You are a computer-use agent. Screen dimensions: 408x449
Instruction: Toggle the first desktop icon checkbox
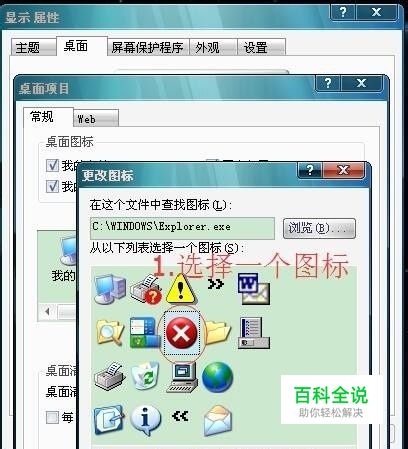(x=52, y=165)
